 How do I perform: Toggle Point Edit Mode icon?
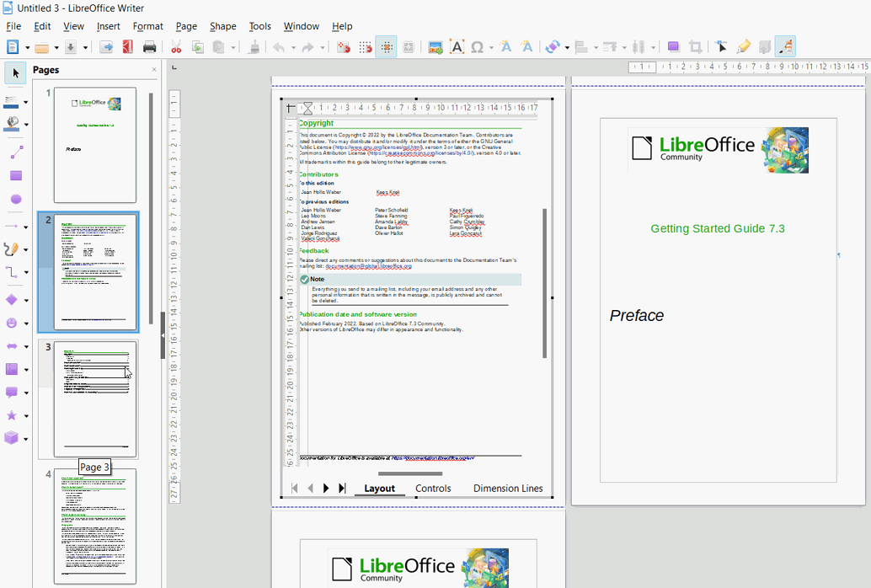click(x=722, y=47)
